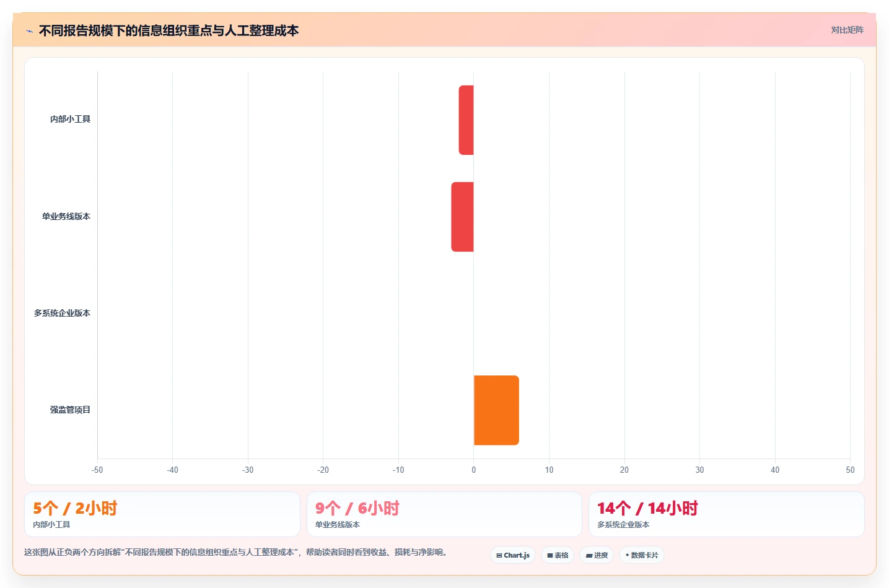The image size is (889, 588).
Task: Click the small icon before the report title
Action: point(29,31)
